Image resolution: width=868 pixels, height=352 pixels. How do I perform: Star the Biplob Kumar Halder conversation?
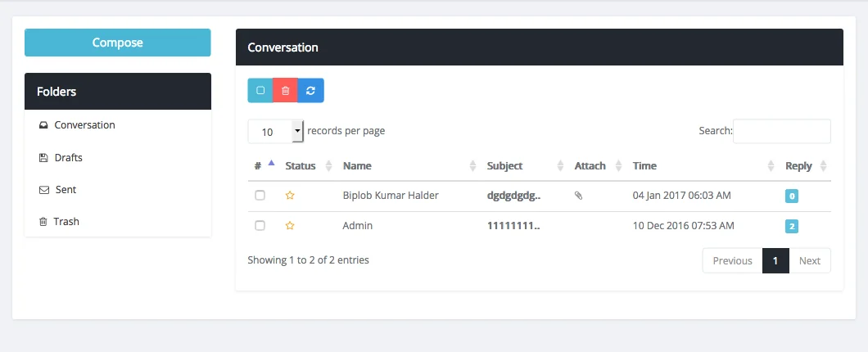click(290, 196)
